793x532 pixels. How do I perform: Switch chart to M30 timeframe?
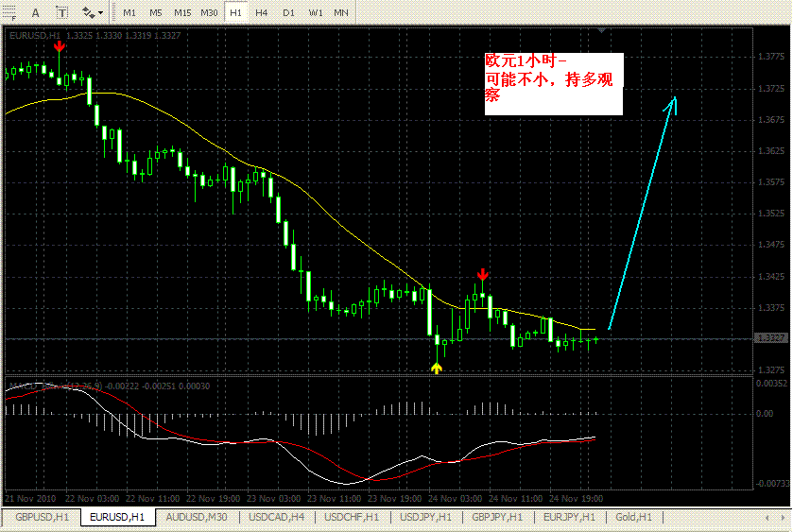[209, 12]
